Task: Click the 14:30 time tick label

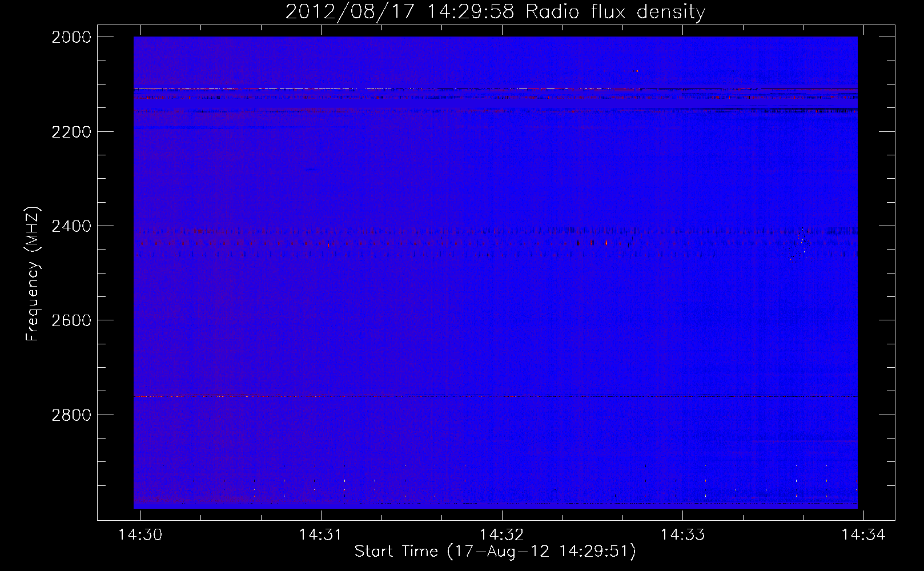Action: [x=140, y=534]
